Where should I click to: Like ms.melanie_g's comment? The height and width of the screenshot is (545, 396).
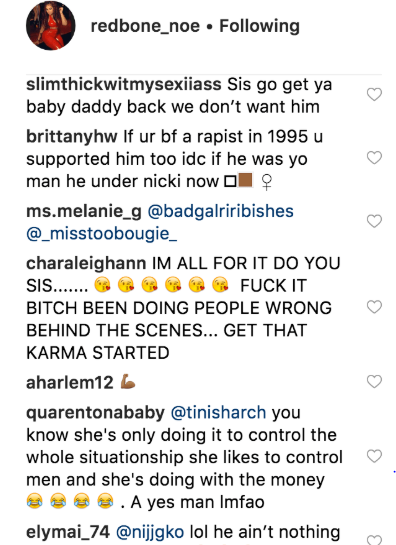374,221
